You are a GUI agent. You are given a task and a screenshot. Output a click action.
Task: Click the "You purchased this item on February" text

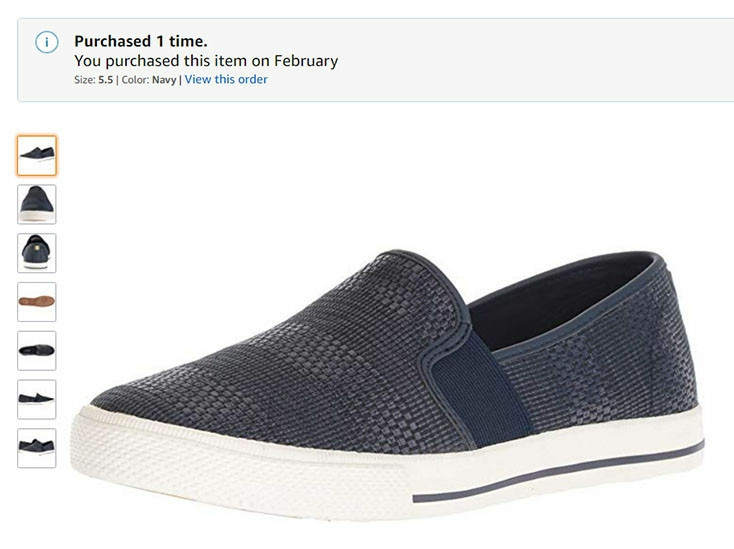206,61
